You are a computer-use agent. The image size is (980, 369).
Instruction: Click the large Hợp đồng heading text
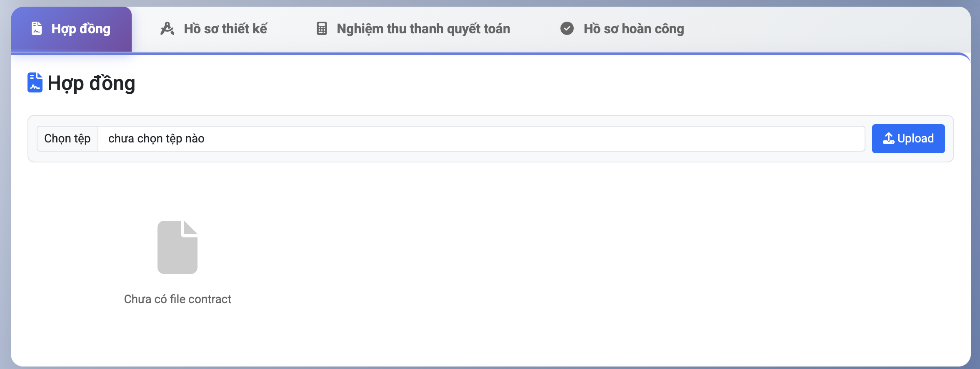pyautogui.click(x=91, y=83)
